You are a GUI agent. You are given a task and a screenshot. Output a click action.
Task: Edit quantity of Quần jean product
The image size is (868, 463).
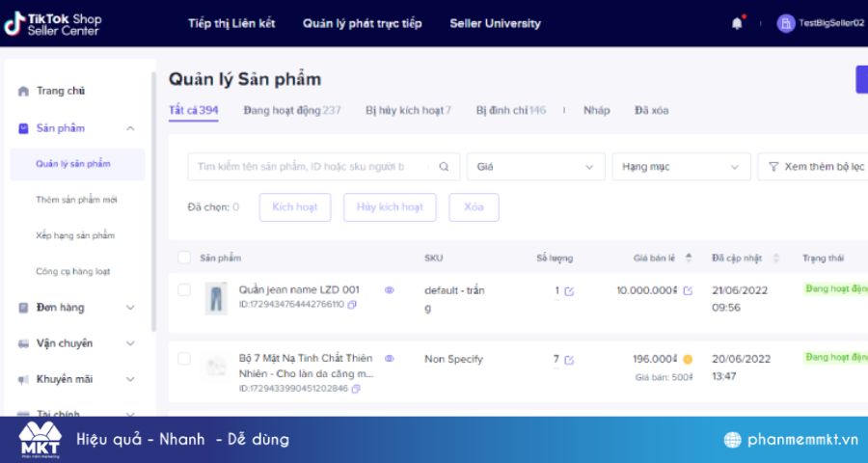tap(569, 291)
